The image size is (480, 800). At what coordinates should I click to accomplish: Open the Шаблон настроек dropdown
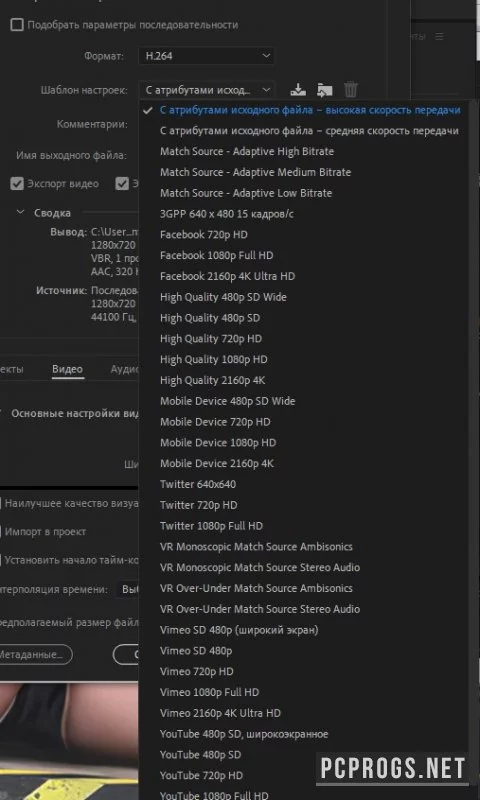tap(207, 90)
